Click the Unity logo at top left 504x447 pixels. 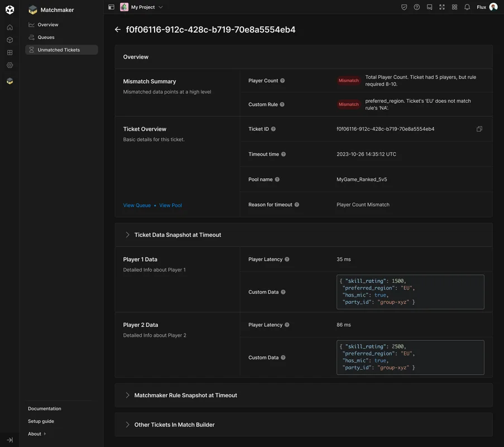[10, 9]
